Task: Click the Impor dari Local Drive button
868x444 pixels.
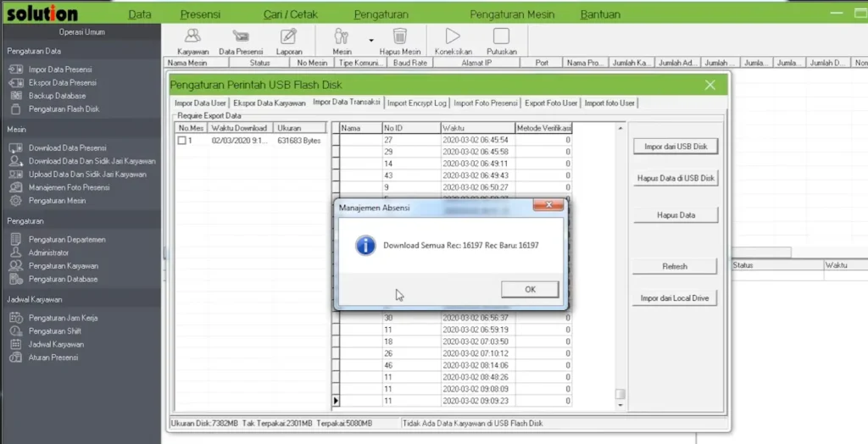Action: click(x=675, y=298)
